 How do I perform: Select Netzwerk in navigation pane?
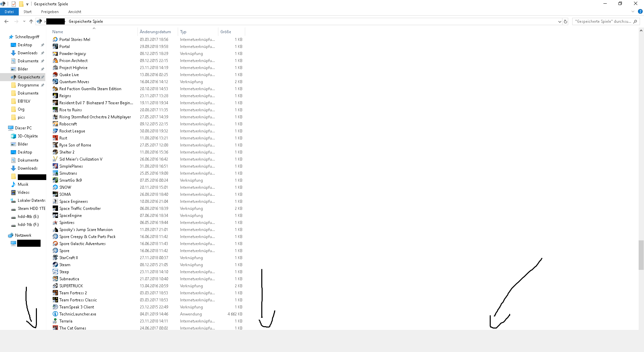[x=23, y=235]
